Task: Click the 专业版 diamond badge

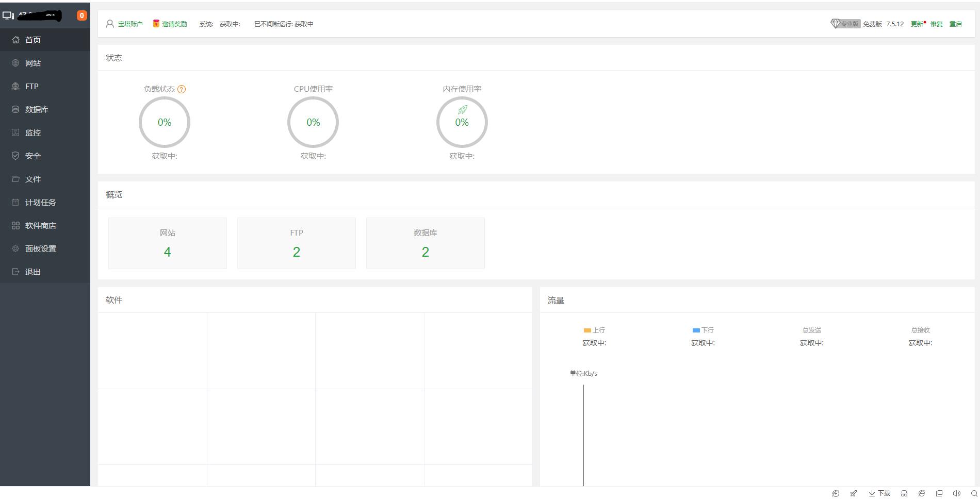Action: [845, 24]
